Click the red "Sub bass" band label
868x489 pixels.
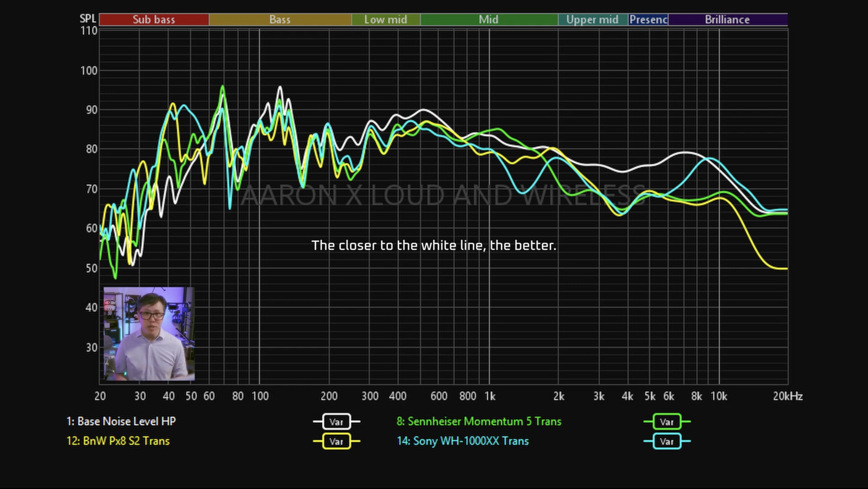point(154,19)
